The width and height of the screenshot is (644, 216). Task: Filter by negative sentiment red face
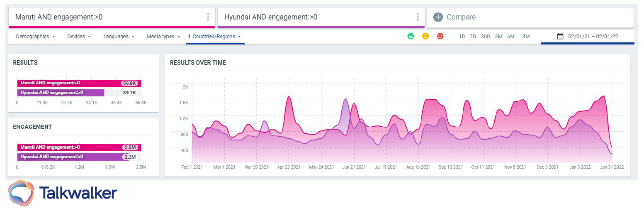(440, 36)
